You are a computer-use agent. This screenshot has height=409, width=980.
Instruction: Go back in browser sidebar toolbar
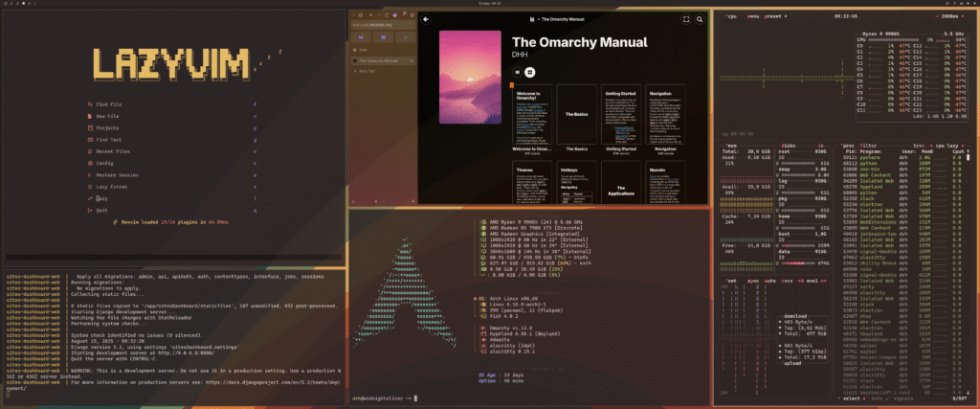pyautogui.click(x=370, y=14)
